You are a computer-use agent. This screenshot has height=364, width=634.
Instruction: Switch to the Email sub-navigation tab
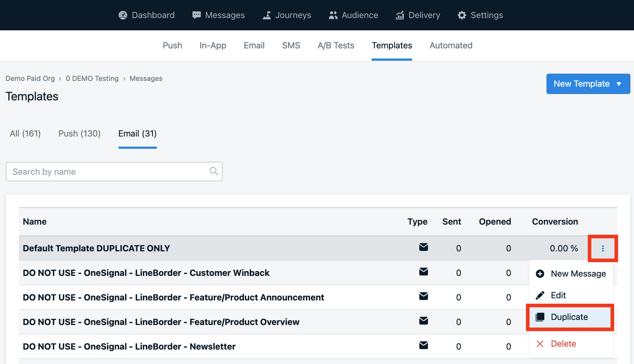254,45
